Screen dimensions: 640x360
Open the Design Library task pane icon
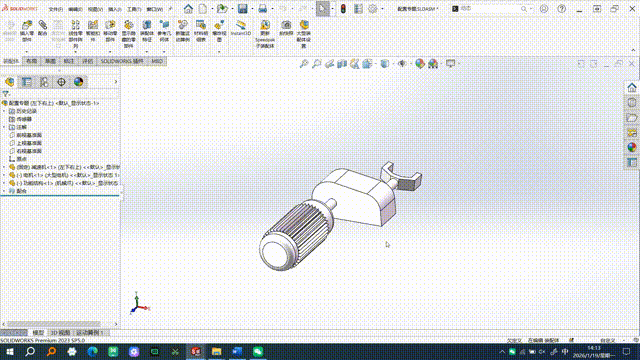tap(632, 102)
